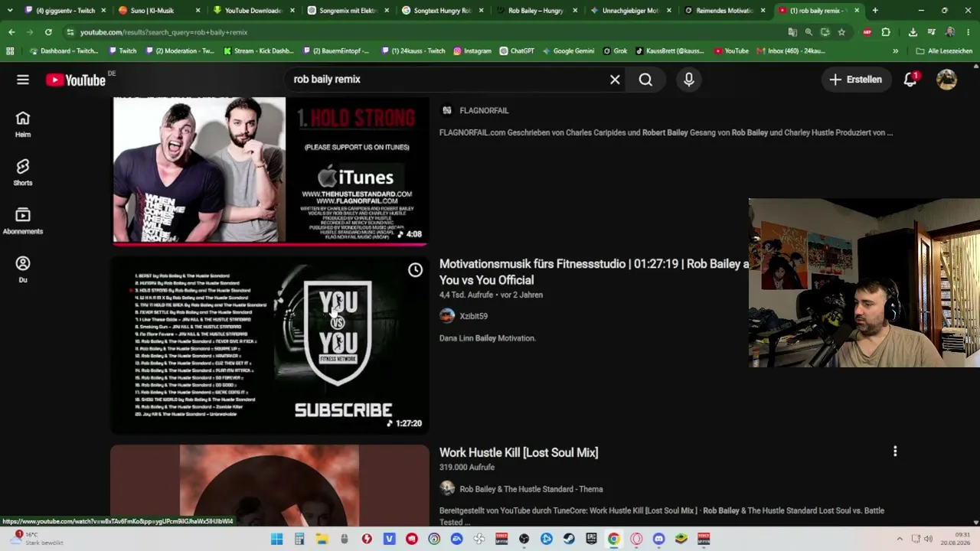This screenshot has width=980, height=551.
Task: Open the Google Gemini bookmark
Action: click(568, 51)
